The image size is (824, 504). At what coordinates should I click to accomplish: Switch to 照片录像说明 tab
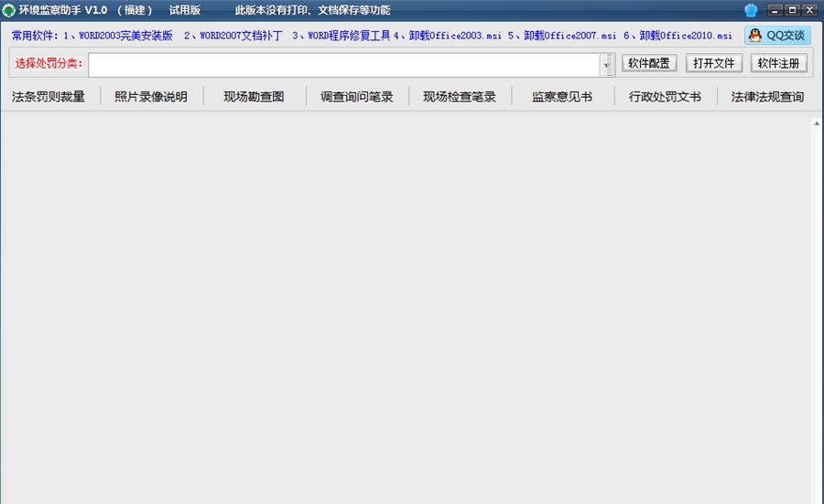point(151,97)
